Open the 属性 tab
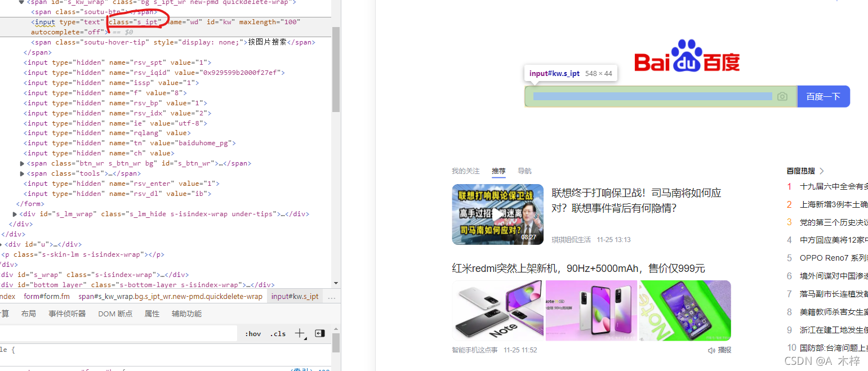 tap(152, 314)
